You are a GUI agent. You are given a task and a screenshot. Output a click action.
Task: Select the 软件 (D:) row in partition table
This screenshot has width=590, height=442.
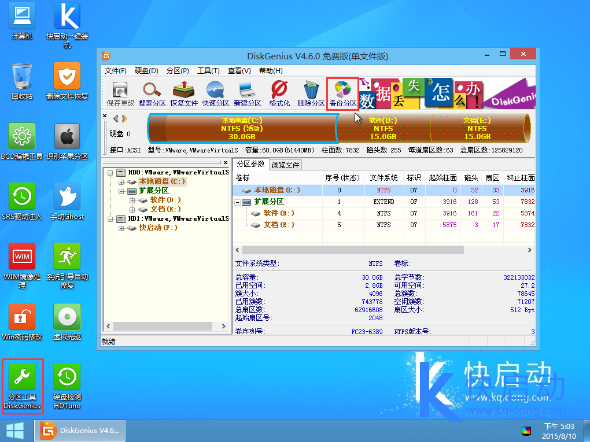click(x=384, y=213)
